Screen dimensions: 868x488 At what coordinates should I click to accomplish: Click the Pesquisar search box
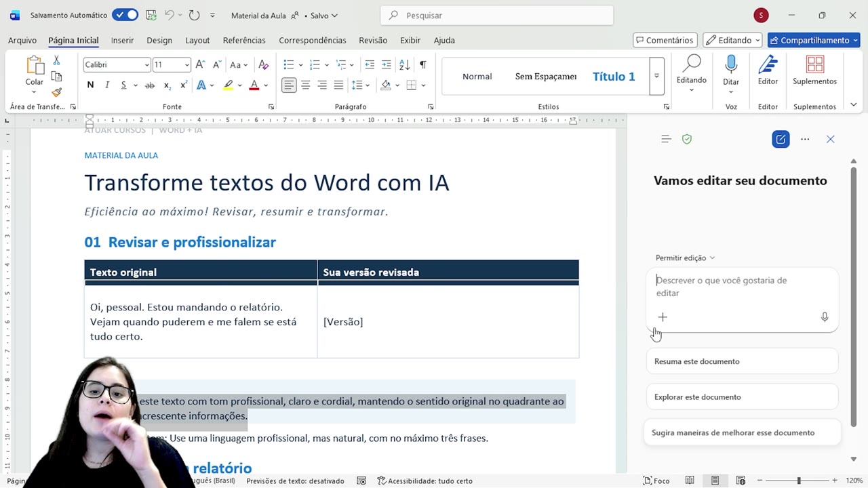click(x=497, y=15)
